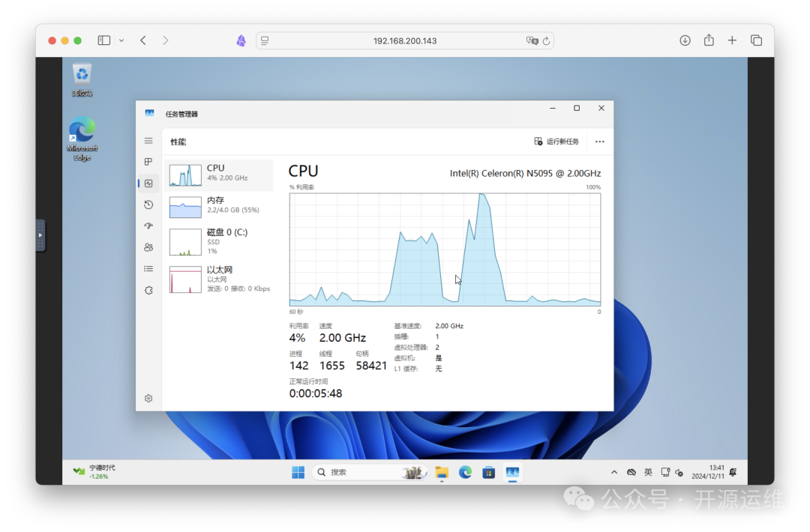Select the details list icon in the sidebar
Screen dimensions: 810x532
pos(148,268)
